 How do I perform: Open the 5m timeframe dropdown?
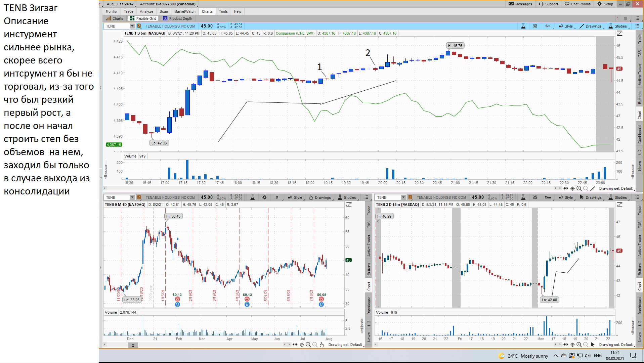tap(548, 26)
